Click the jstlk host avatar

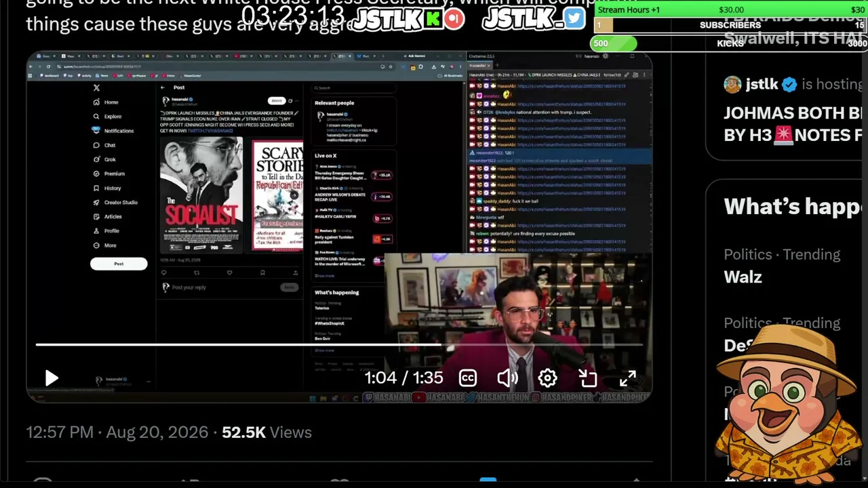click(732, 85)
